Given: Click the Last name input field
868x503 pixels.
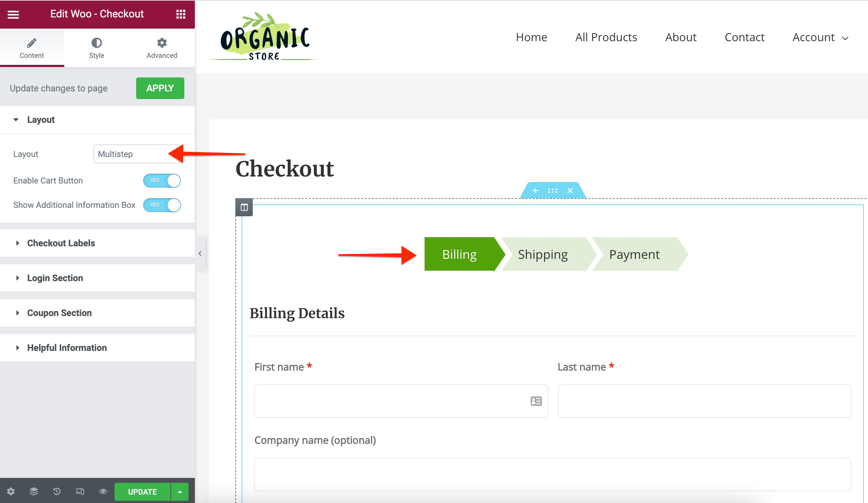Looking at the screenshot, I should coord(704,401).
